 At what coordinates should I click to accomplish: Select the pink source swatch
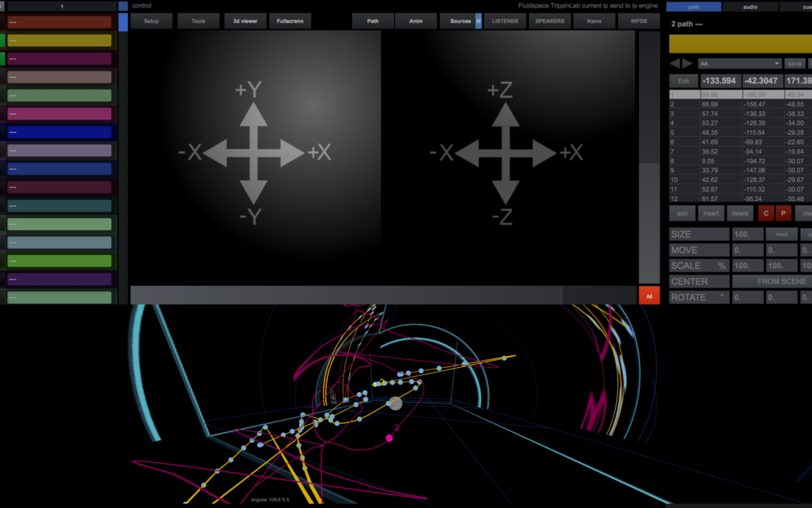[x=59, y=114]
